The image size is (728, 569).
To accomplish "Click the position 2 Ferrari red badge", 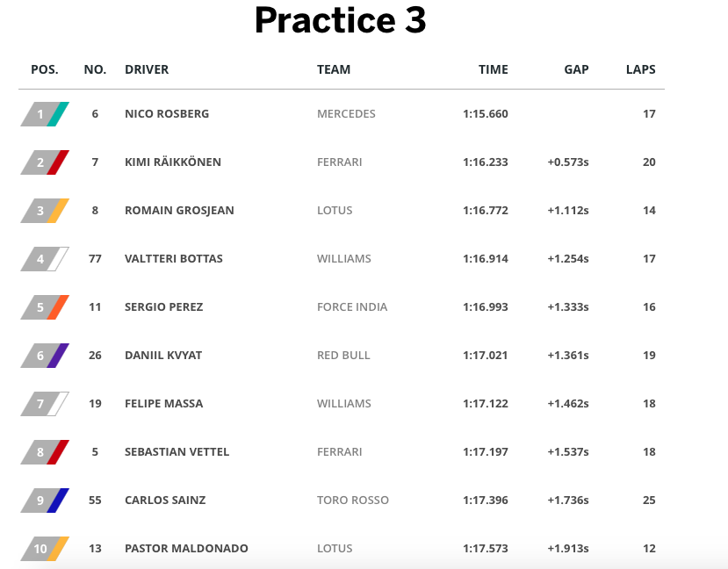I will pos(45,162).
